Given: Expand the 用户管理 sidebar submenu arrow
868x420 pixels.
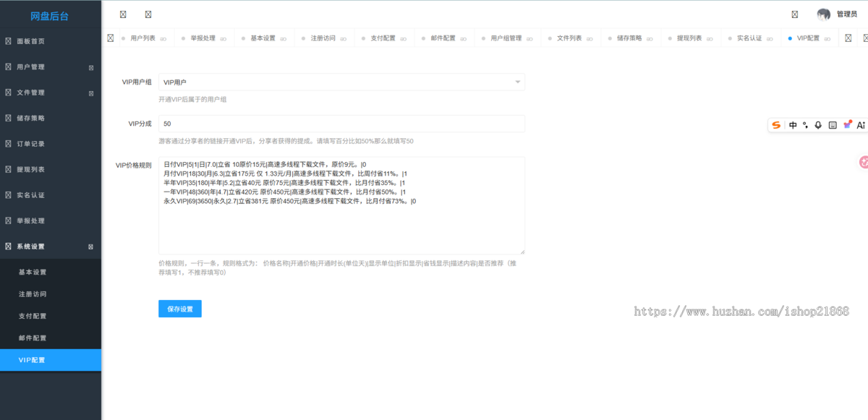Looking at the screenshot, I should pos(91,67).
